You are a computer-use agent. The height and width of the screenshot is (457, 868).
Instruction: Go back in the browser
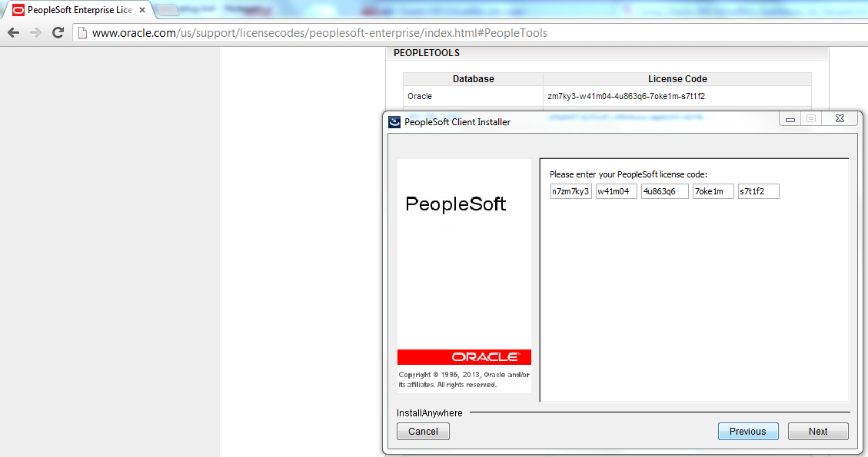[x=14, y=32]
